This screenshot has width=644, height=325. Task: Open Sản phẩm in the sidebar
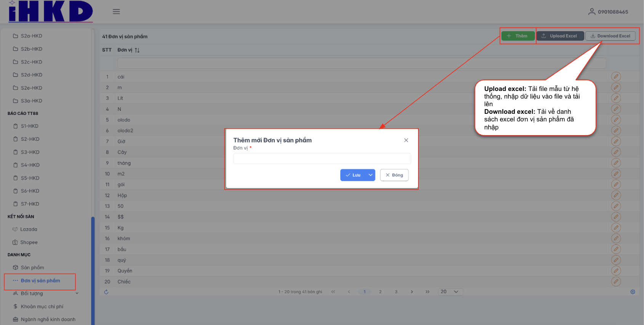click(x=32, y=268)
